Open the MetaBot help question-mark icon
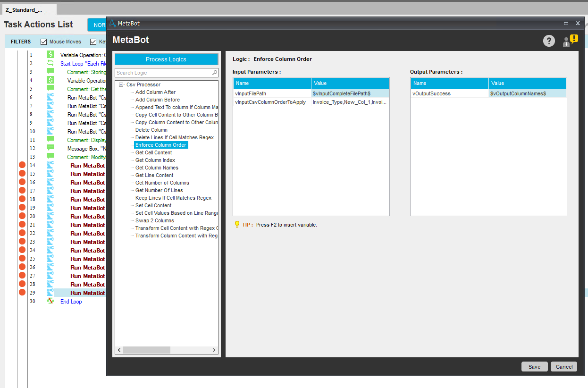588x388 pixels. click(549, 41)
